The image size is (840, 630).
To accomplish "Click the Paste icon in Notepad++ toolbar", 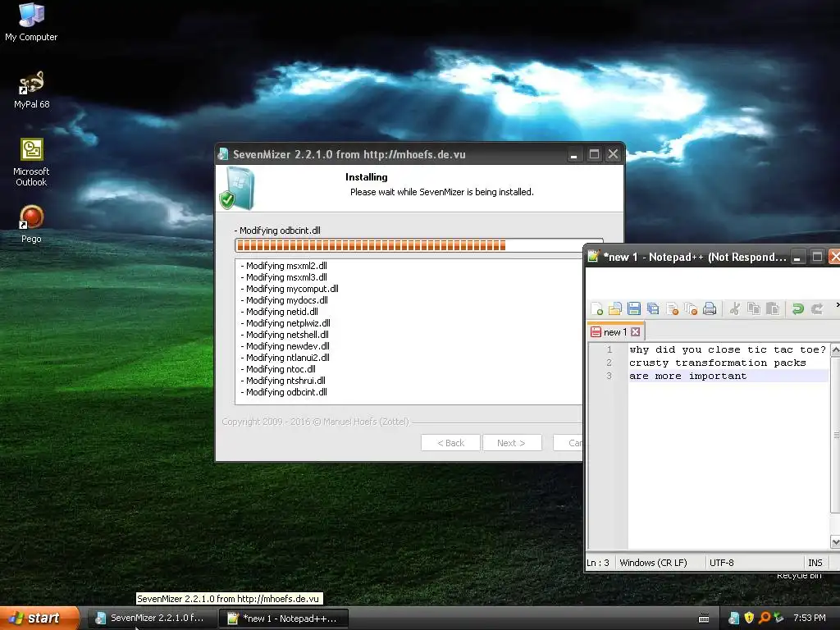I will [x=773, y=308].
